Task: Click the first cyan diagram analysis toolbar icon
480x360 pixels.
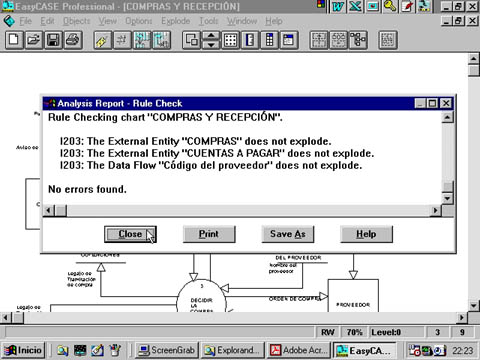Action: pos(142,40)
